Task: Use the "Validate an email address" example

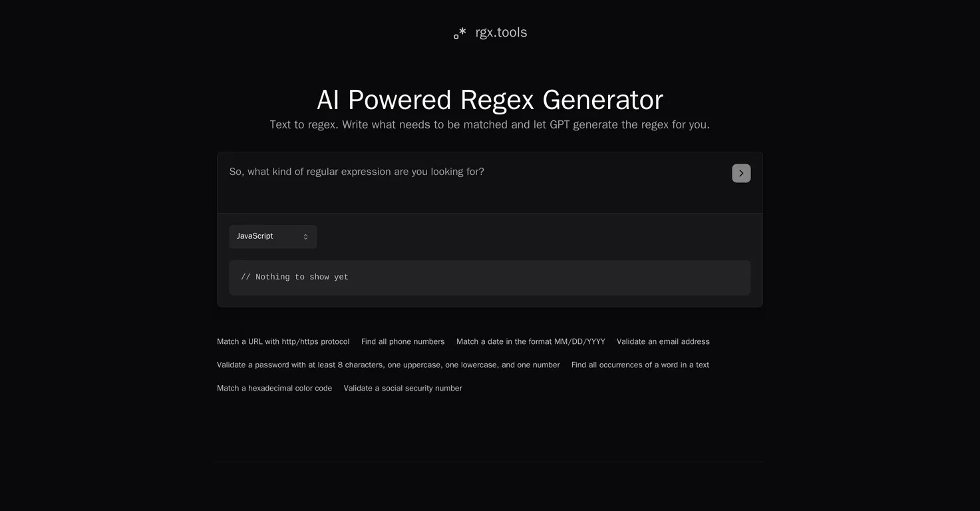Action: pyautogui.click(x=663, y=342)
